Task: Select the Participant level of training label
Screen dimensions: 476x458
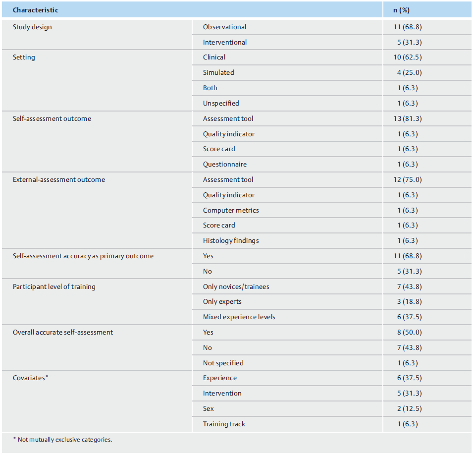Action: point(54,286)
